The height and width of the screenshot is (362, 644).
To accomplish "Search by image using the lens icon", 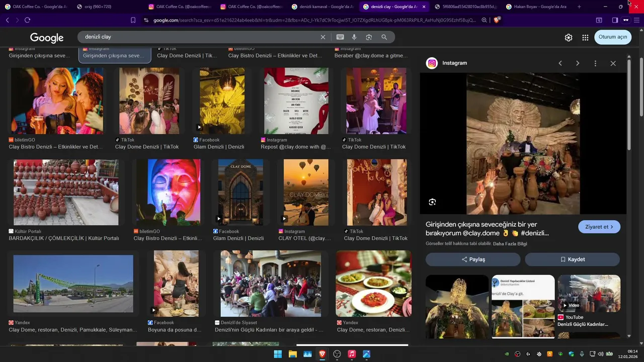I will tap(369, 37).
